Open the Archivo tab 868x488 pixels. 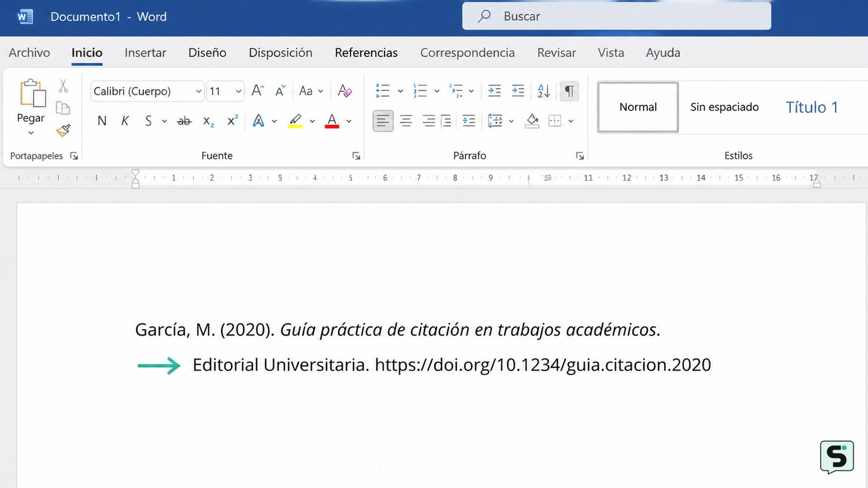coord(29,53)
